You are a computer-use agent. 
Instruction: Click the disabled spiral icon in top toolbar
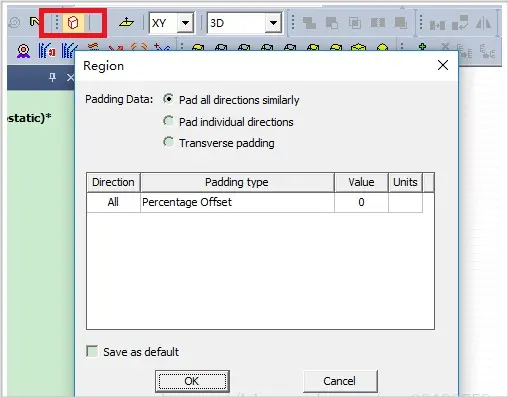click(14, 22)
